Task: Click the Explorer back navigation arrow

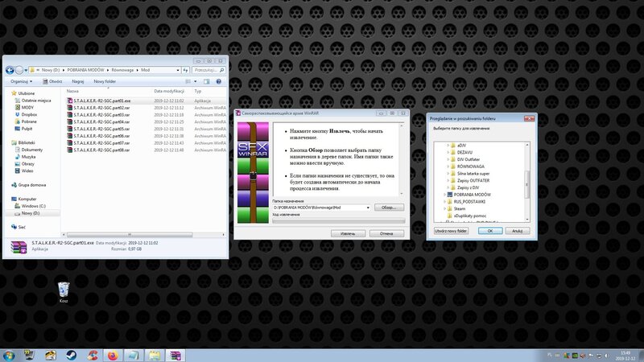Action: (x=10, y=70)
